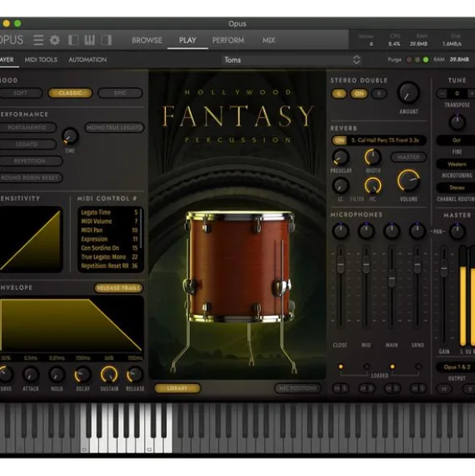
Task: Select the Epic mood
Action: click(x=120, y=93)
